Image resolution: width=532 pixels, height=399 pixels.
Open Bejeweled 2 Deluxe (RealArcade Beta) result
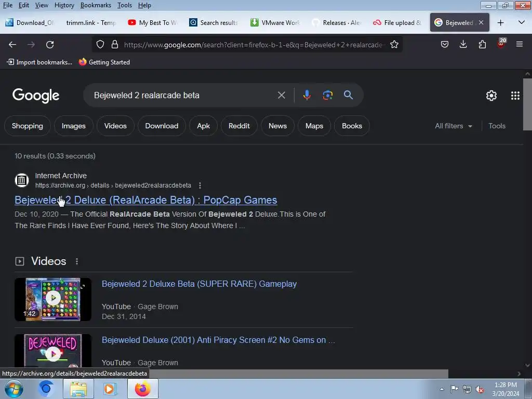146,200
